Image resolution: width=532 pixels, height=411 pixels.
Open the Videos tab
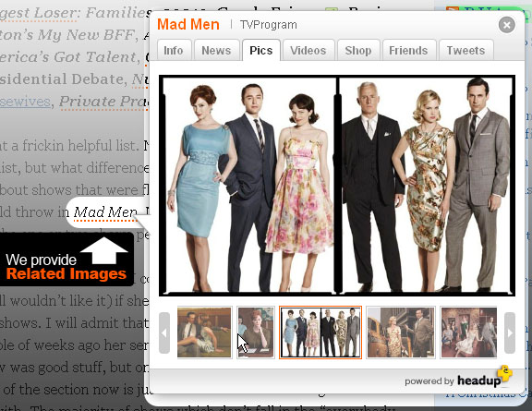(x=308, y=50)
